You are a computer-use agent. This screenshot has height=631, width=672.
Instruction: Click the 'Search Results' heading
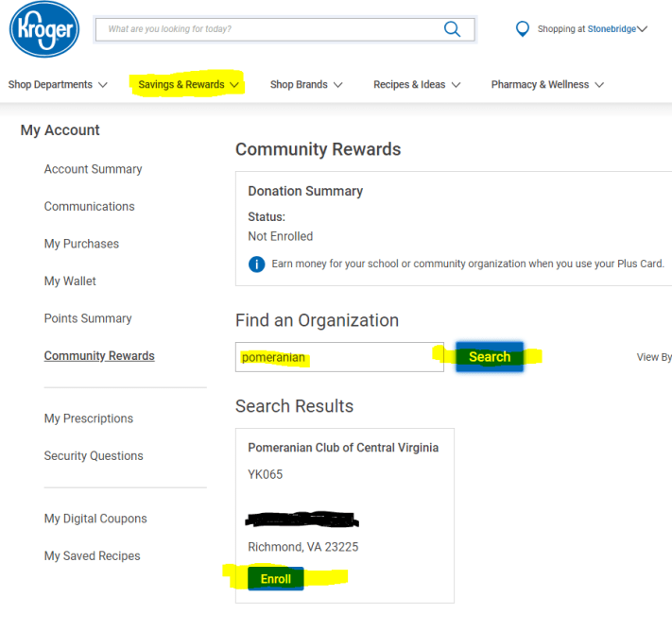click(x=295, y=406)
